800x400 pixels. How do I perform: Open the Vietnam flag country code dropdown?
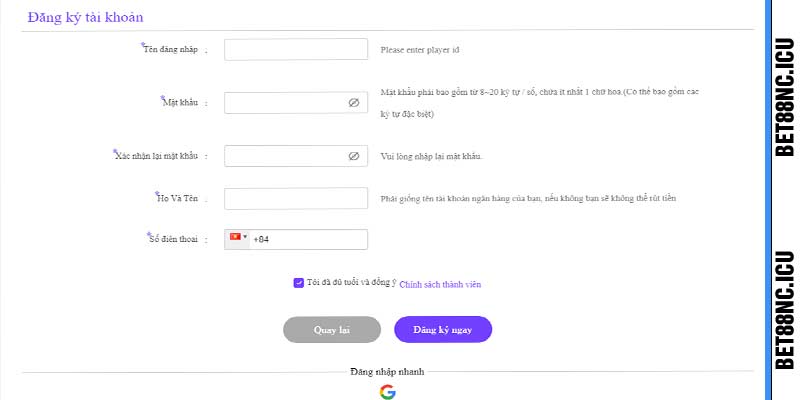[x=237, y=239]
